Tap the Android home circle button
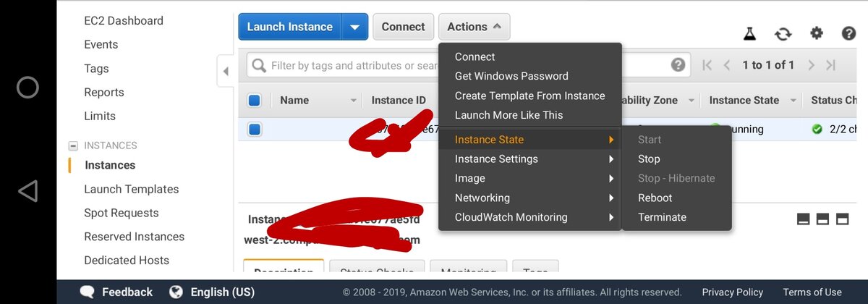Viewport: 868px width, 304px height. [x=27, y=88]
